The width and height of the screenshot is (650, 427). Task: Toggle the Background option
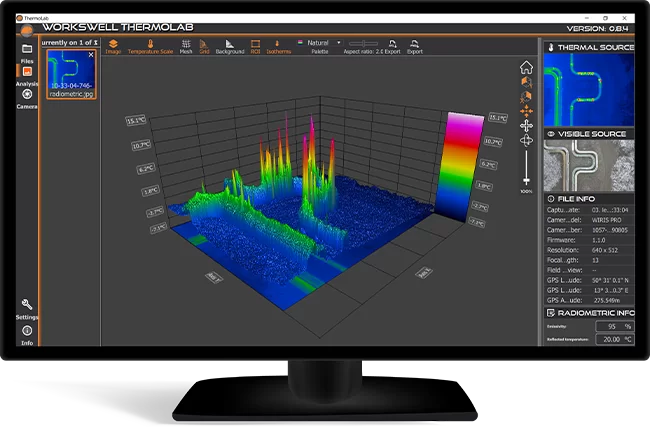click(230, 46)
